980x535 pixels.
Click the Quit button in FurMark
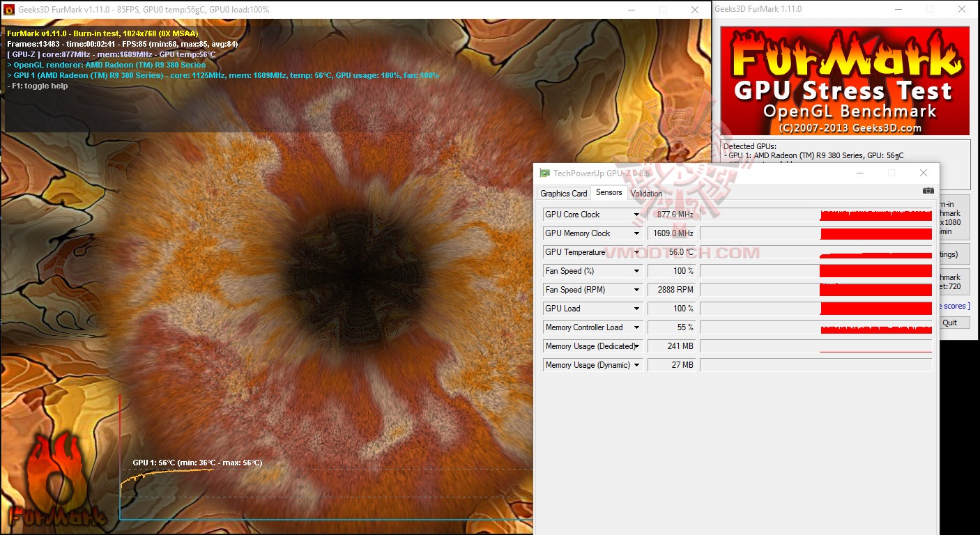point(950,323)
